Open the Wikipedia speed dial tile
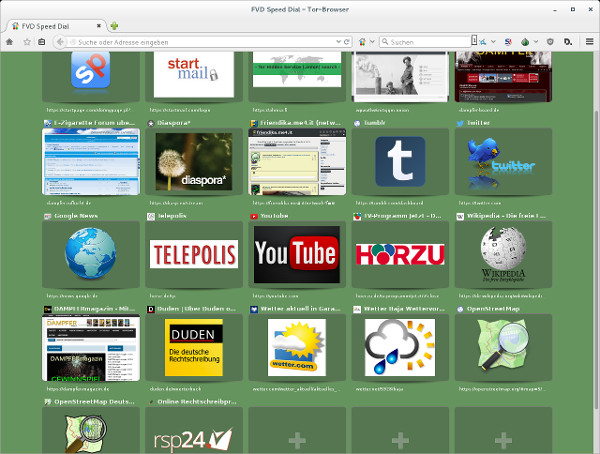This screenshot has width=600, height=454. click(x=502, y=254)
